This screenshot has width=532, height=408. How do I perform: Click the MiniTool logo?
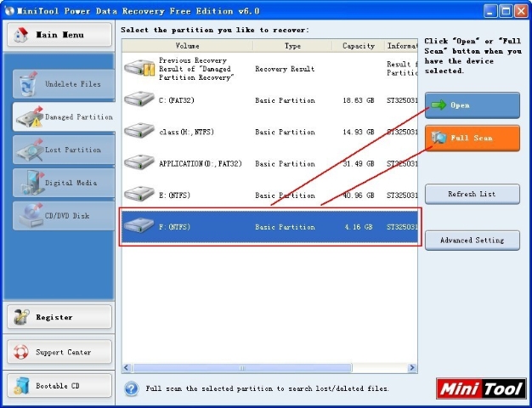[x=481, y=388]
